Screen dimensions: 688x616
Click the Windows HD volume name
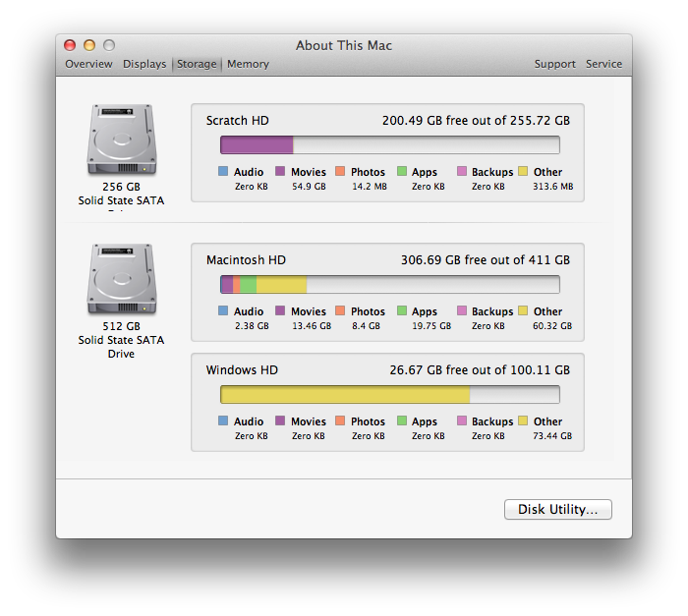pos(242,370)
